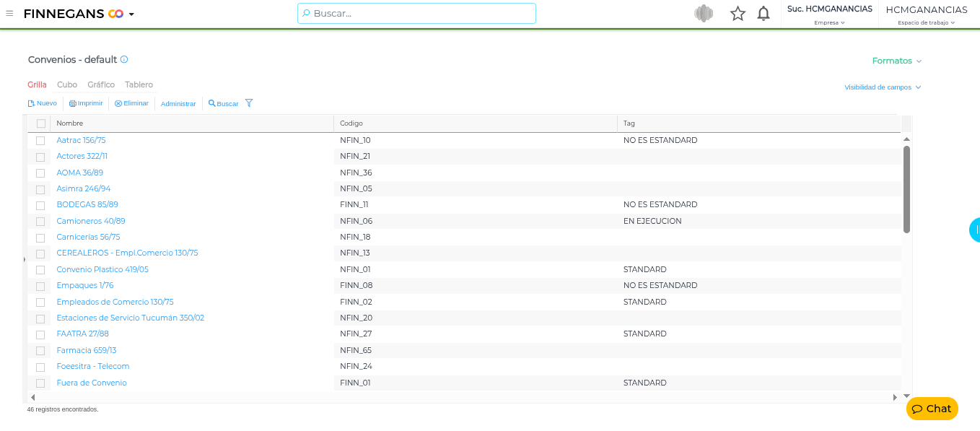
Task: Switch to the Tablero tab
Action: [x=139, y=84]
